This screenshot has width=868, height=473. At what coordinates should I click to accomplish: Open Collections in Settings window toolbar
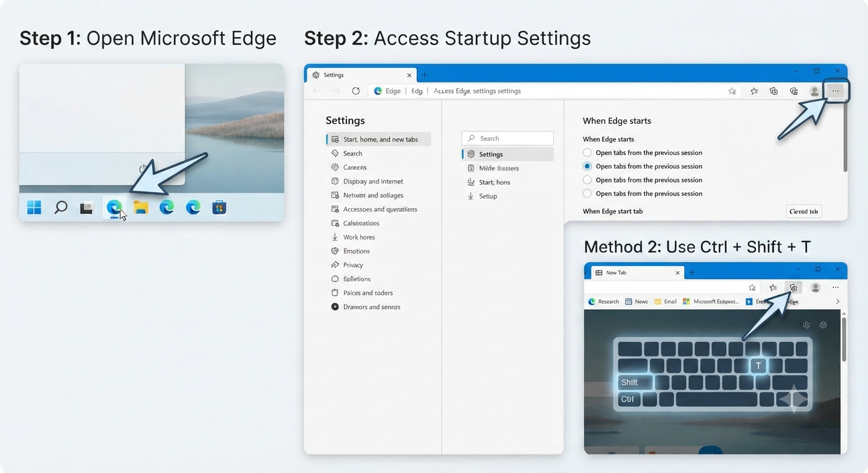point(774,91)
